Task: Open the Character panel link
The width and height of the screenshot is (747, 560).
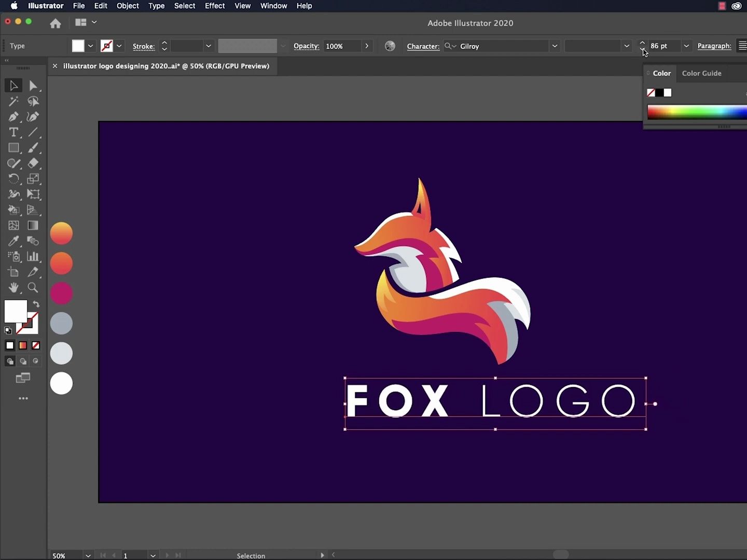Action: pos(423,46)
